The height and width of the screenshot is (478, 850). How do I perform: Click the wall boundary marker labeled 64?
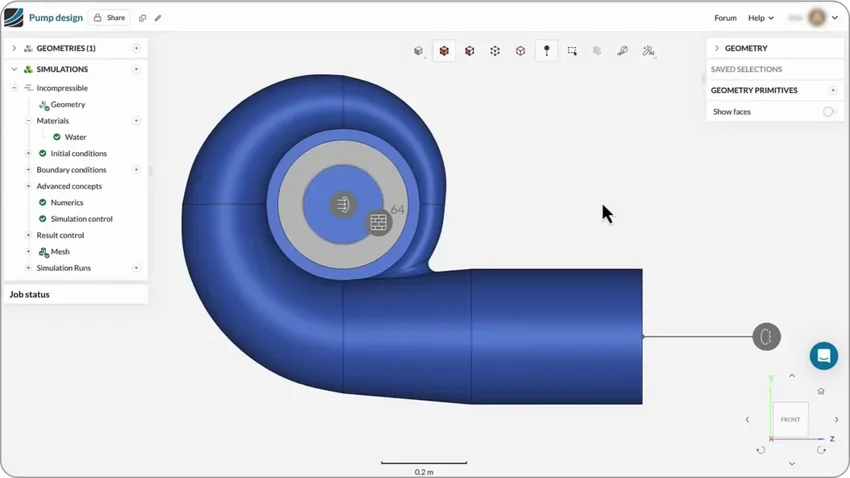pyautogui.click(x=378, y=222)
